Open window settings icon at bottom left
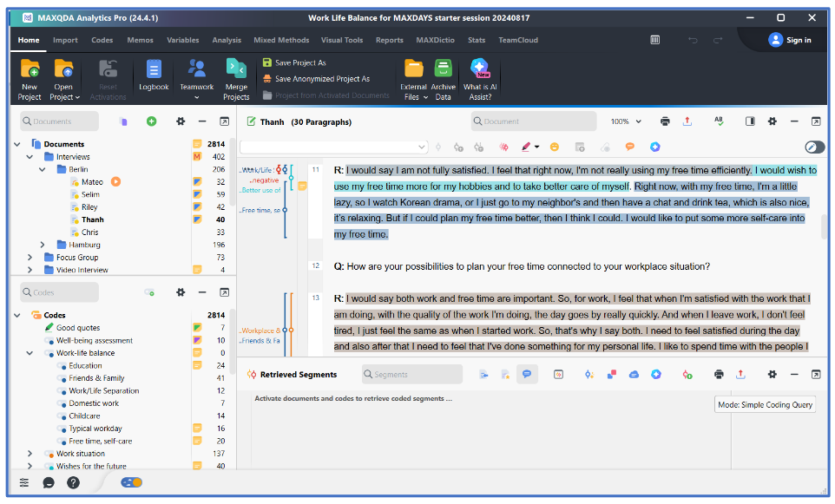The image size is (835, 504). pos(24,482)
